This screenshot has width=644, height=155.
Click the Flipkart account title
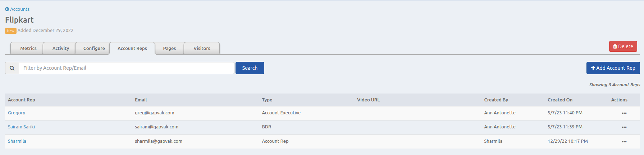(19, 20)
